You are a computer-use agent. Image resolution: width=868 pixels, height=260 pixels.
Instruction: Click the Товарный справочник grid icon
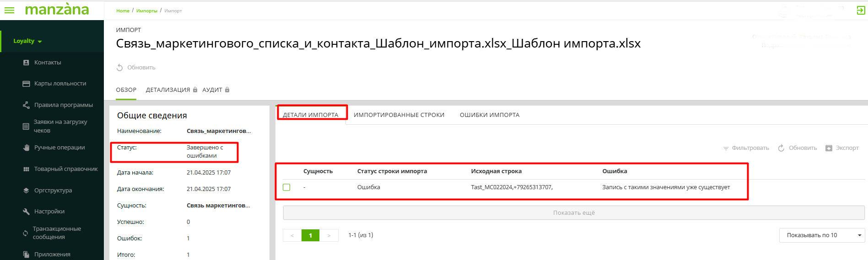point(26,169)
